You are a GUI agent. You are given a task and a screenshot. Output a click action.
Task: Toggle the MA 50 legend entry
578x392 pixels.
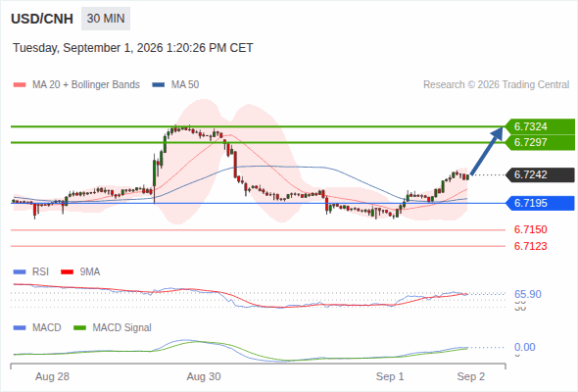(x=175, y=85)
